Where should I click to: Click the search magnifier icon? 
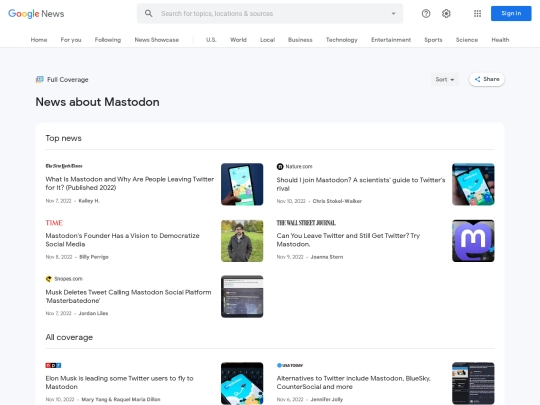(148, 13)
